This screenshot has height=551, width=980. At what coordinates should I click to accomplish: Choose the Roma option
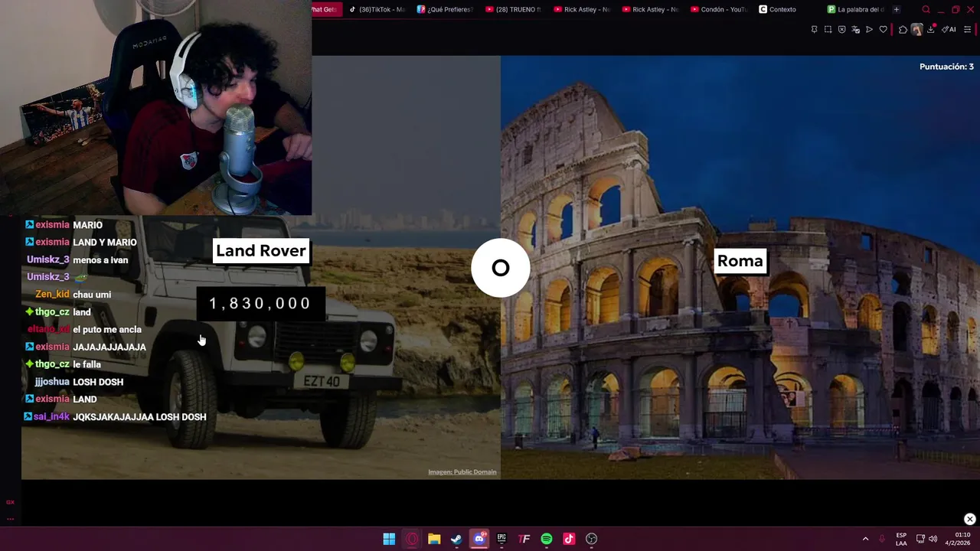tap(740, 261)
